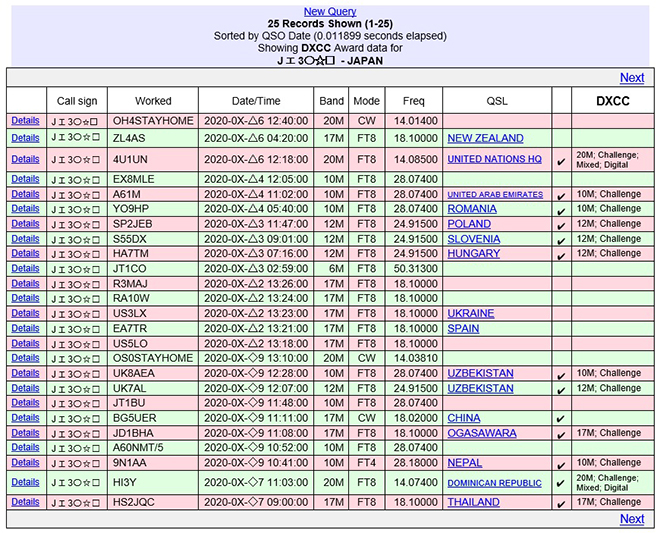Screen dimensions: 660x533
Task: Select frequency 28.18000 in 9N1AA row
Action: tap(415, 463)
